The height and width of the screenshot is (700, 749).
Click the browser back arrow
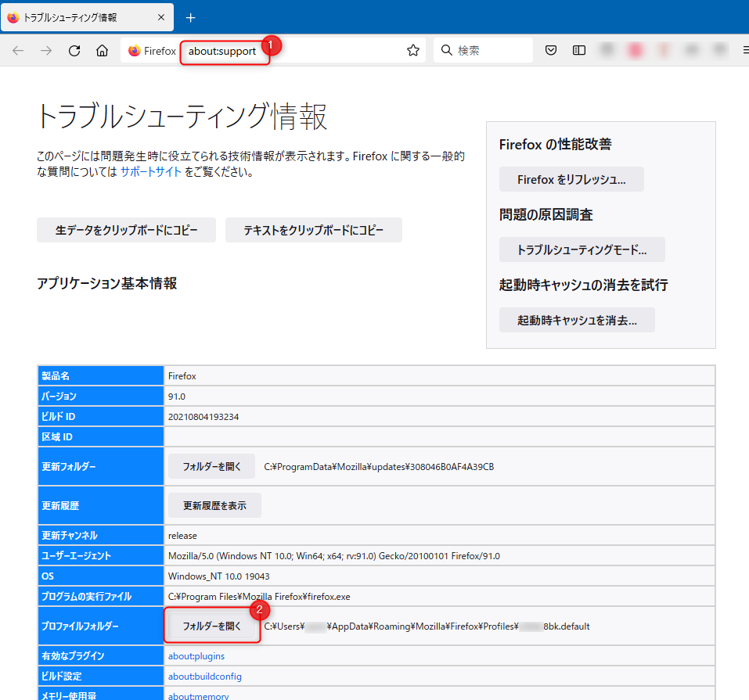coord(18,51)
